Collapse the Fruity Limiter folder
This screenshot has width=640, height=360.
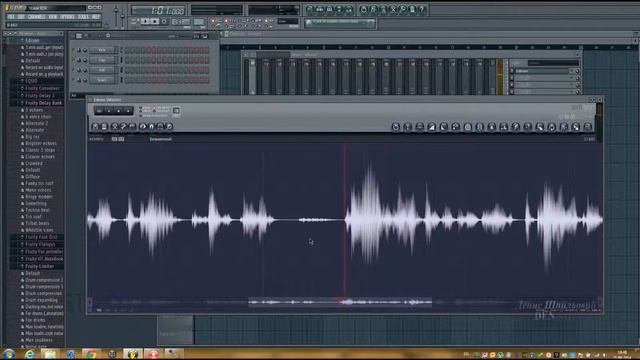click(x=40, y=266)
